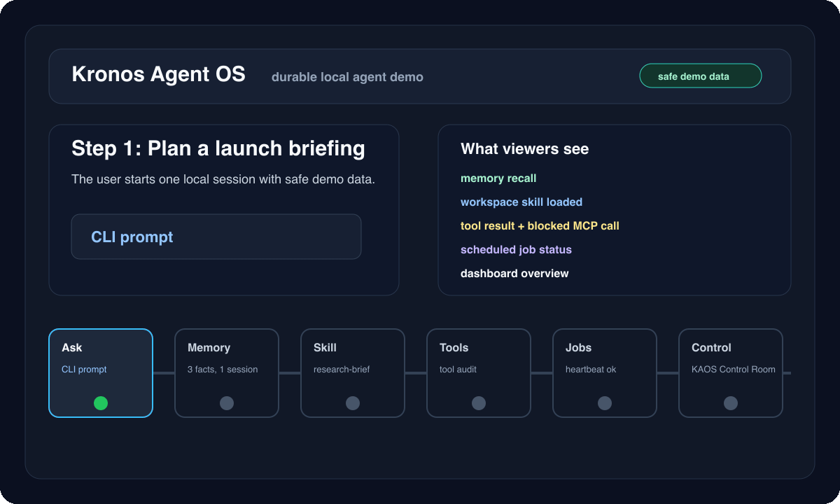Click the What viewers see heading

(525, 149)
